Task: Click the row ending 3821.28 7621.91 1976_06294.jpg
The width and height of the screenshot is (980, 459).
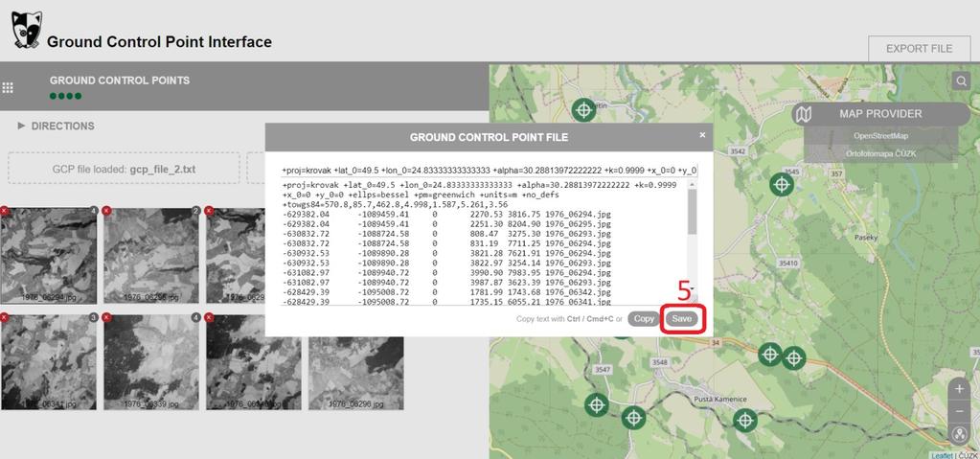Action: pos(446,253)
